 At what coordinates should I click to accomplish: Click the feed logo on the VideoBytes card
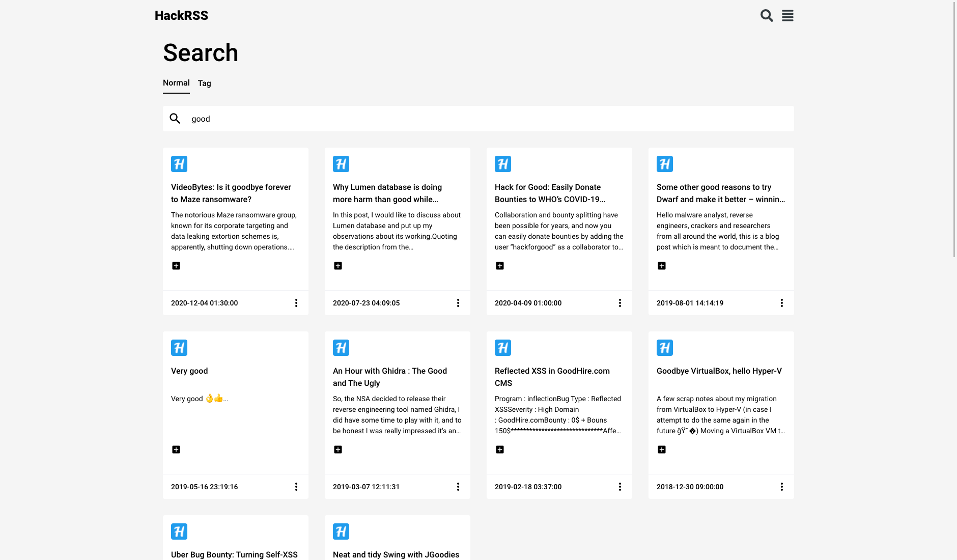[x=179, y=164]
